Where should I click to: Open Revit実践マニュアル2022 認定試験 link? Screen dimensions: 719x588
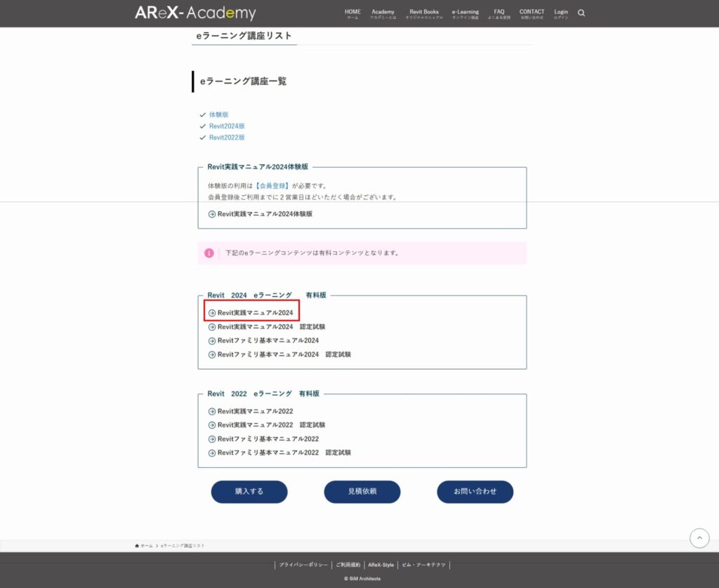(272, 425)
